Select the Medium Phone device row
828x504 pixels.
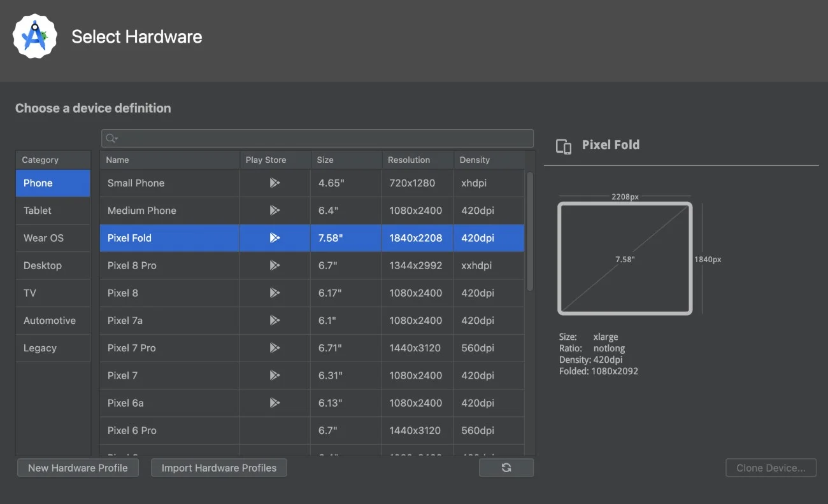(312, 210)
